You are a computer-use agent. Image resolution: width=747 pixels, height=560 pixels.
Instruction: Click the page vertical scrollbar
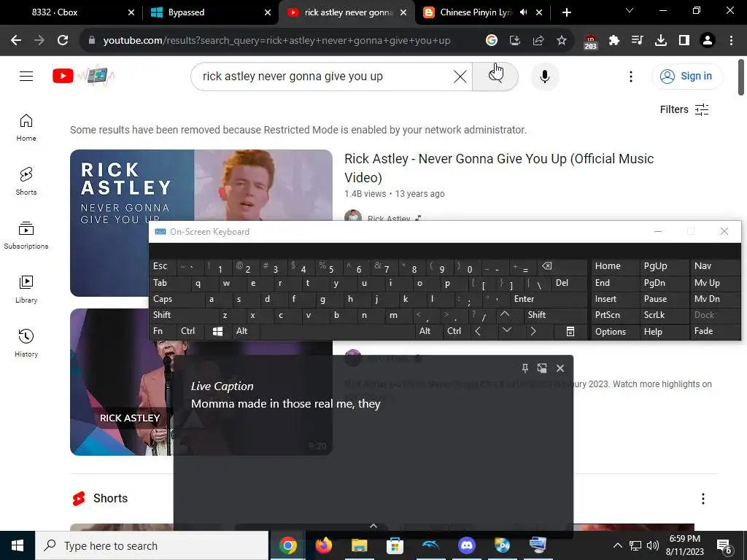(x=741, y=77)
